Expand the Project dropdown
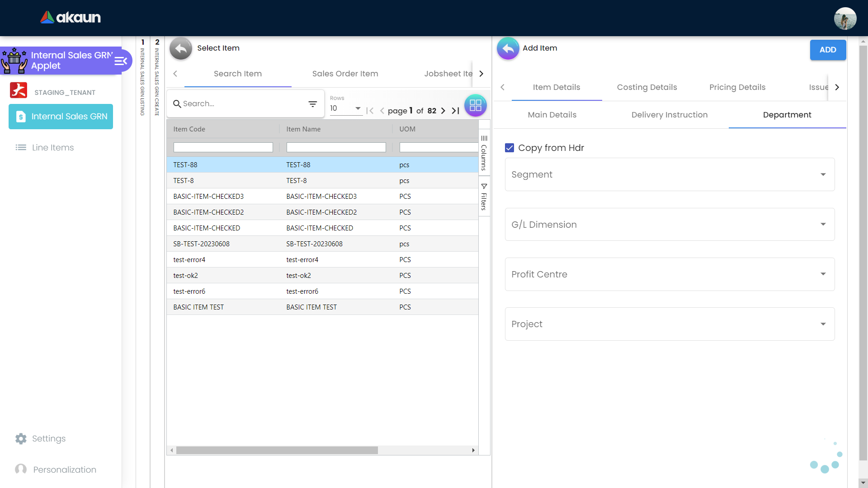The height and width of the screenshot is (488, 868). coord(823,324)
